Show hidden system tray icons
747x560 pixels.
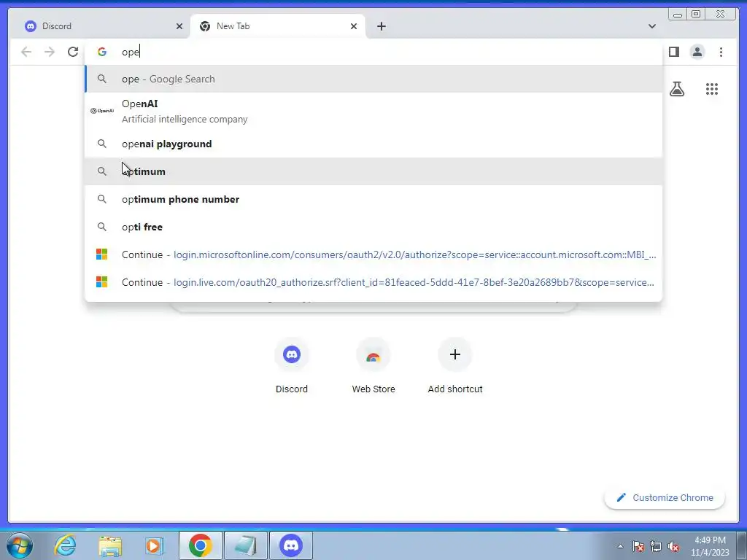[620, 546]
